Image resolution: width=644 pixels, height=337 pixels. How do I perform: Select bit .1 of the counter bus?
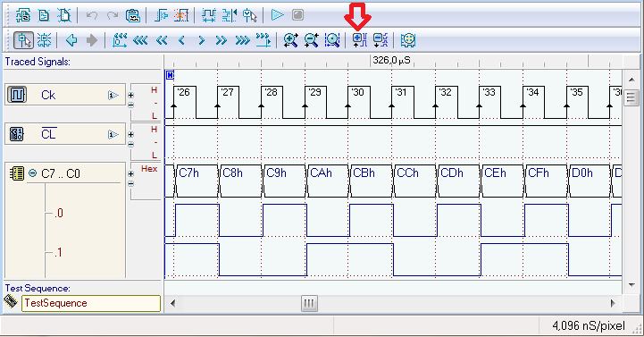(x=58, y=252)
